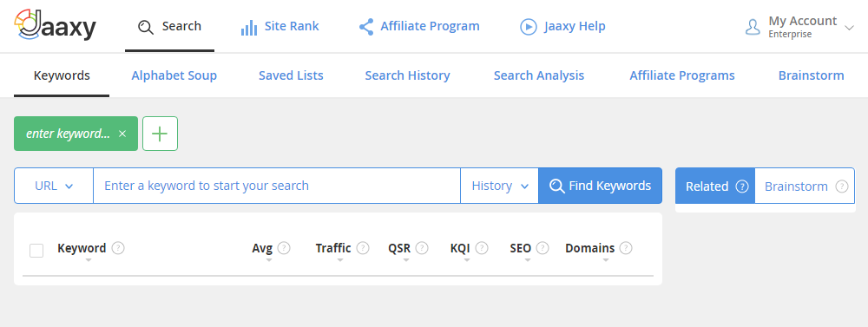Add a new search tab with plus button

[x=160, y=134]
